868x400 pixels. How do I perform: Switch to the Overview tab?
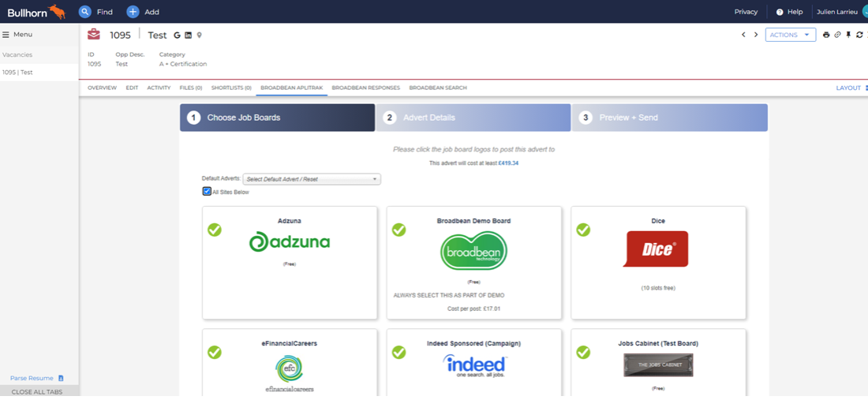(x=102, y=88)
